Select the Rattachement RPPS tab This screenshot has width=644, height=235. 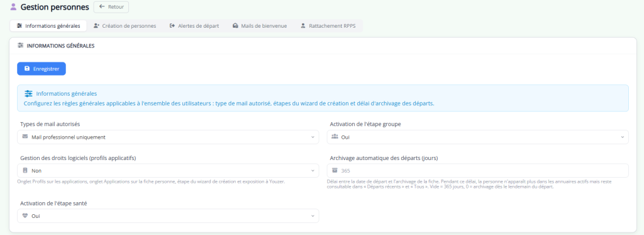(x=328, y=26)
